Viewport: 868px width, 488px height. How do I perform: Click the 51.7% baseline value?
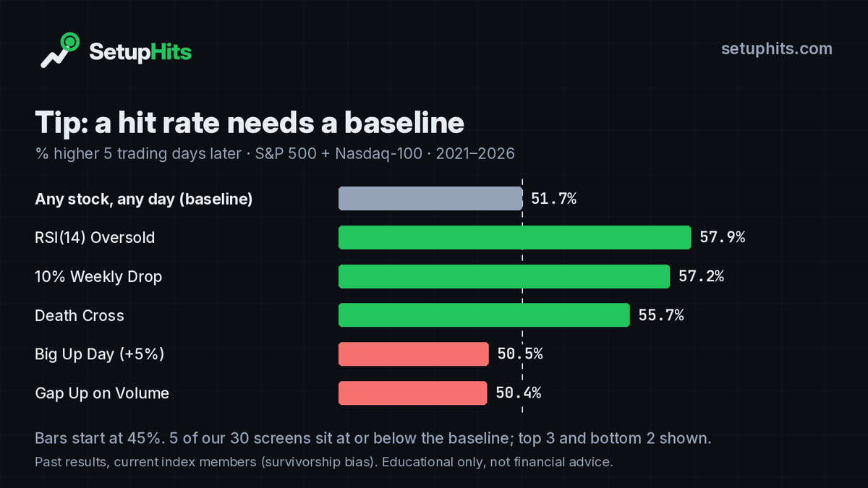click(x=553, y=199)
